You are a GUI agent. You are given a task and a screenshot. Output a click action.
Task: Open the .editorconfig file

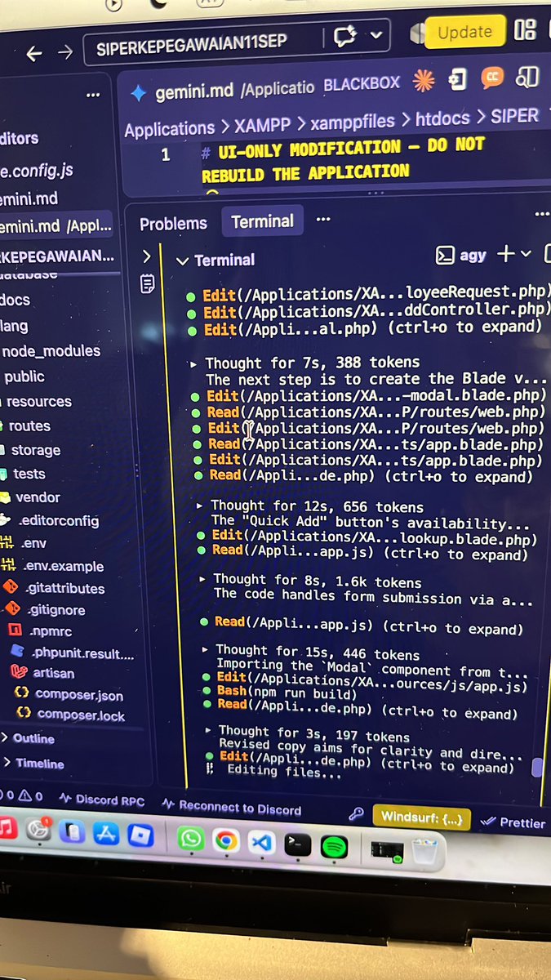coord(57,520)
